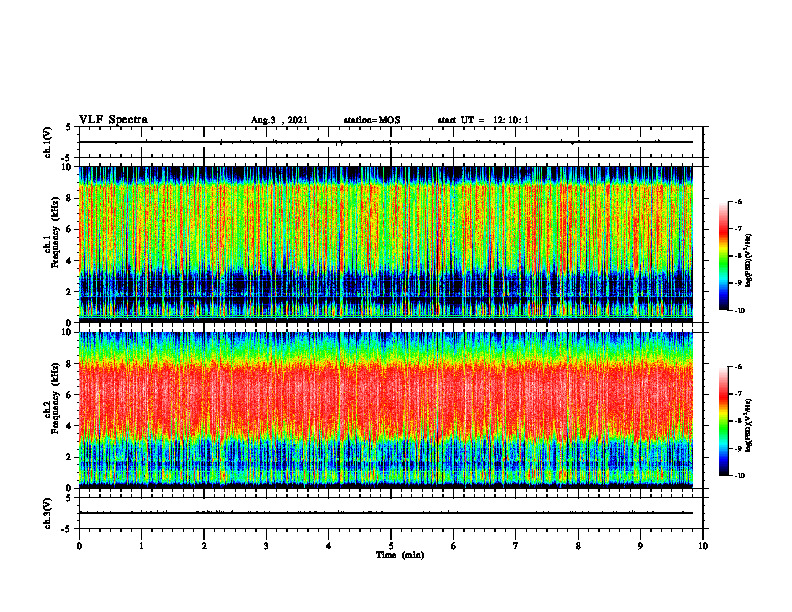Click the ch.1 colorbar log(PSD) label
The height and width of the screenshot is (612, 792).
749,260
